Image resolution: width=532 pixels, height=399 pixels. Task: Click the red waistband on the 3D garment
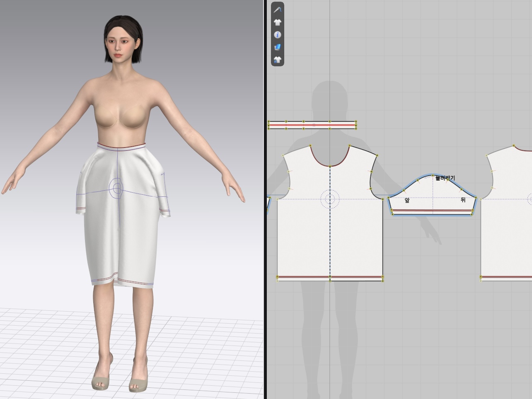pos(121,146)
